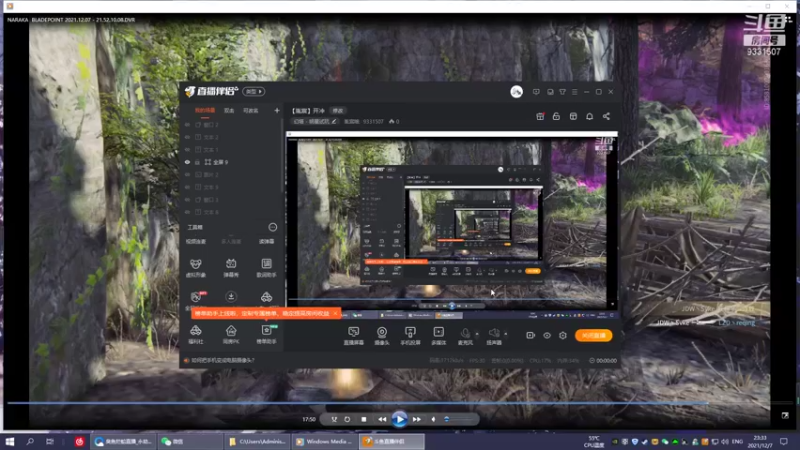
Task: Click the pencil edit icon on the category pill
Action: [334, 121]
